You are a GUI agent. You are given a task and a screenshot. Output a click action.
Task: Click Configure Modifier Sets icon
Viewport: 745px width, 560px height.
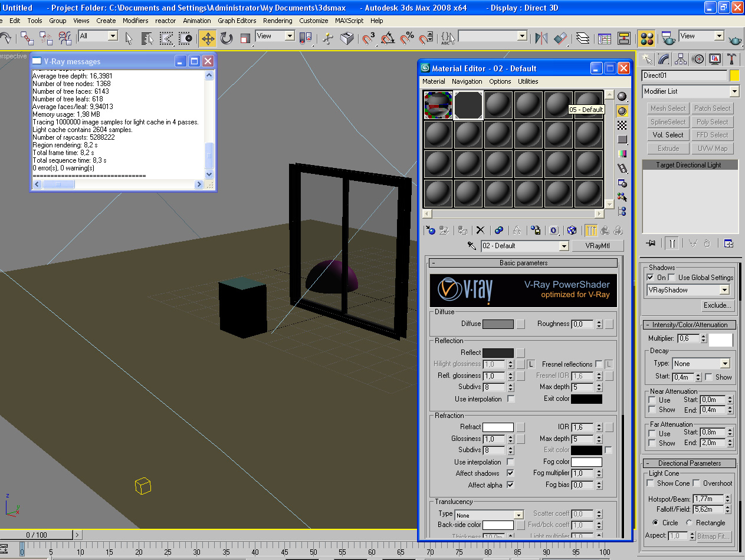pos(728,243)
